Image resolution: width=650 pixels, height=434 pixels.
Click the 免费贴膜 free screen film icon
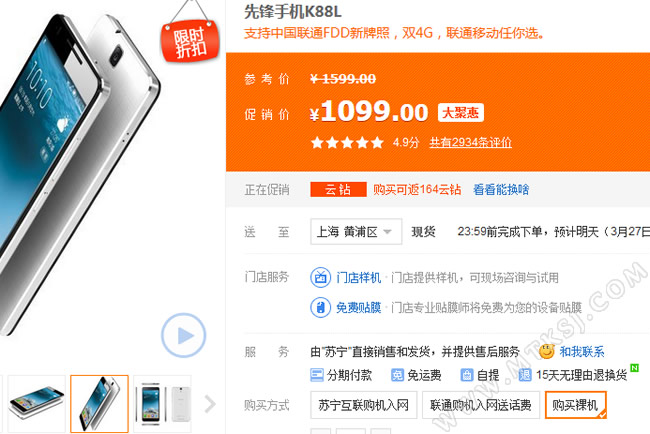pos(320,308)
